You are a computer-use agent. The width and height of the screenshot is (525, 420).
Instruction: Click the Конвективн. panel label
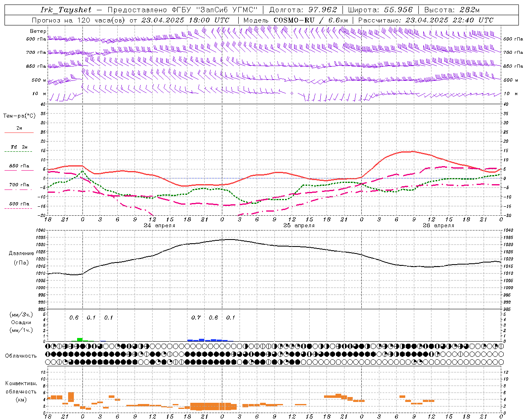(21, 383)
